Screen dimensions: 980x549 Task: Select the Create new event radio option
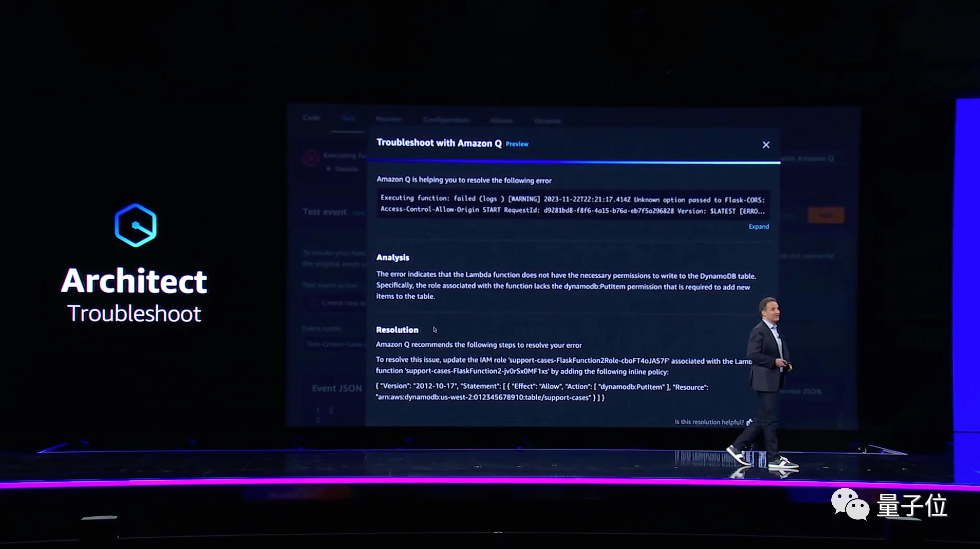(313, 301)
